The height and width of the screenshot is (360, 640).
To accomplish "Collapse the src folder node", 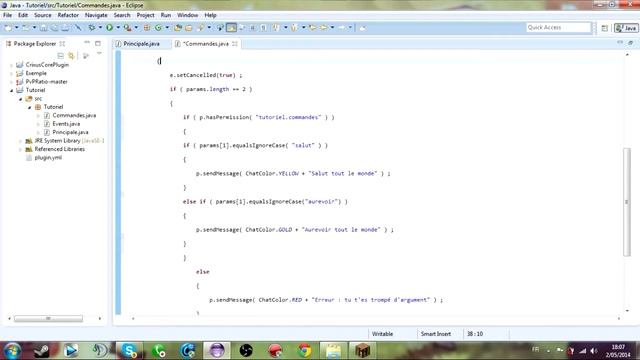I will 20,99.
